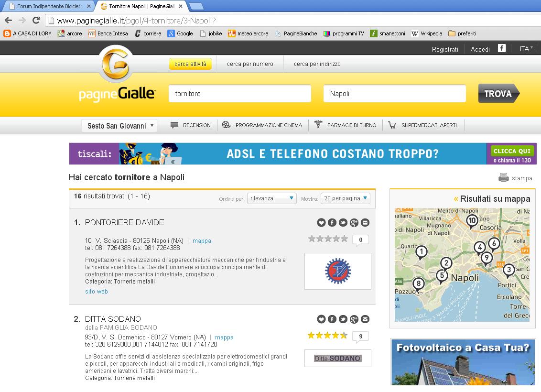Select map marker number 1
Screen dimensions: 541x392
coord(421,252)
